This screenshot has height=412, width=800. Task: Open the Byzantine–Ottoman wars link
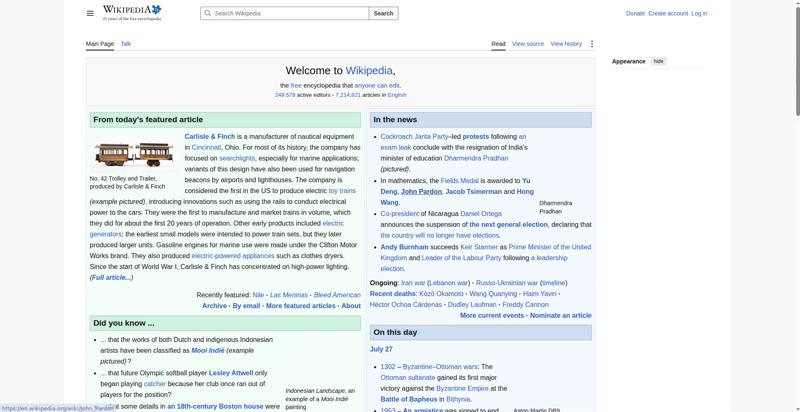coord(440,367)
